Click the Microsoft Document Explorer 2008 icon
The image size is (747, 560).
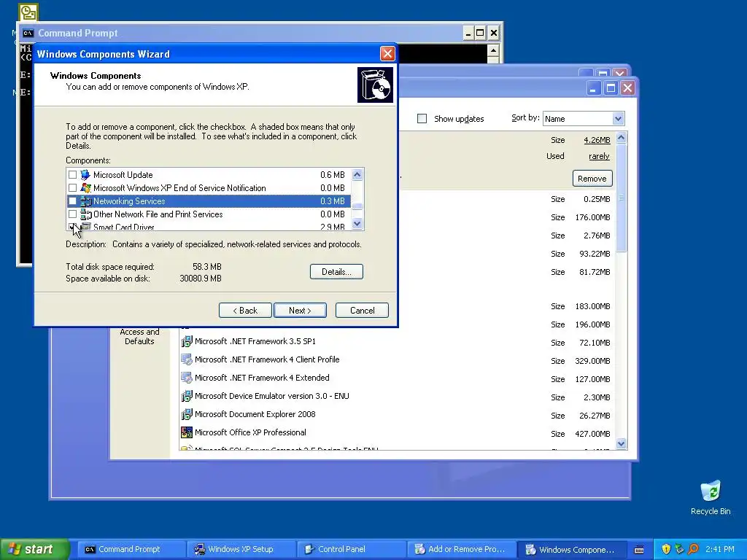[186, 414]
